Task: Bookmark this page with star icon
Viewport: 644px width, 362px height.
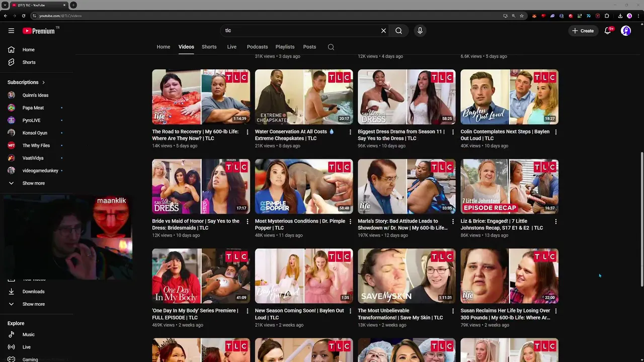Action: (x=522, y=16)
